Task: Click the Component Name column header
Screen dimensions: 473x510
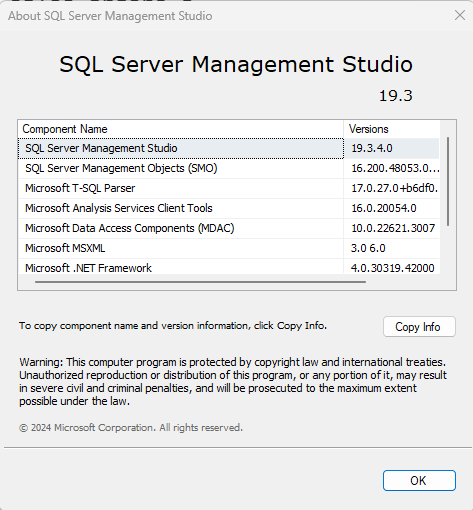Action: pyautogui.click(x=181, y=129)
